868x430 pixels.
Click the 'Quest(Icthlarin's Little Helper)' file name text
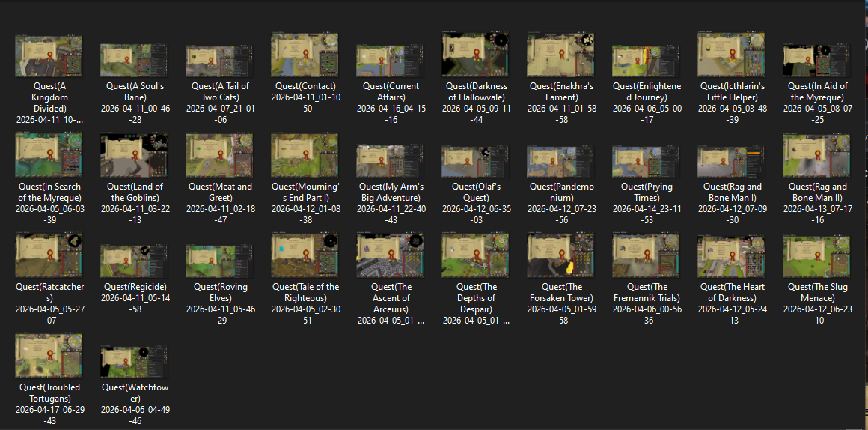(x=731, y=91)
